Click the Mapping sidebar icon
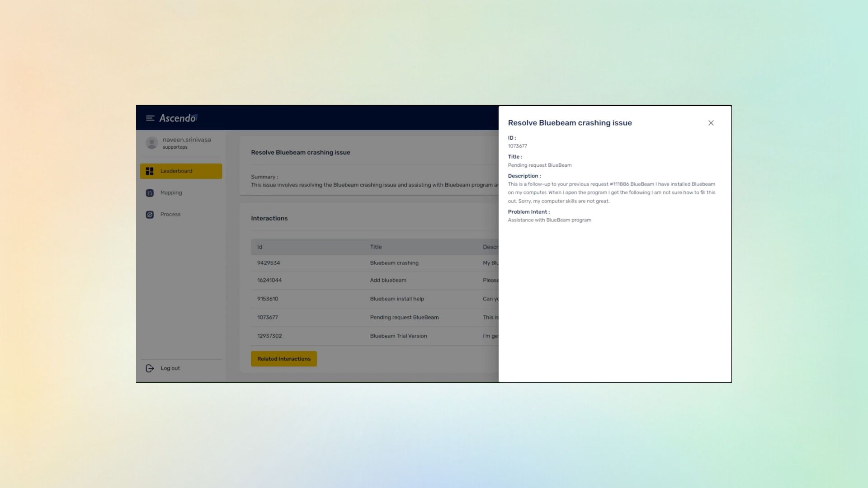The height and width of the screenshot is (488, 868). (x=150, y=193)
